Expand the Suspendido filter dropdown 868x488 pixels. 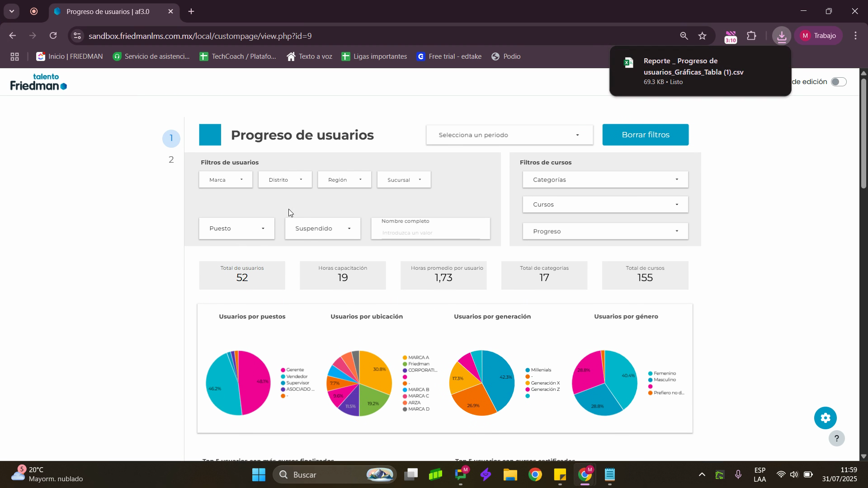[322, 229]
